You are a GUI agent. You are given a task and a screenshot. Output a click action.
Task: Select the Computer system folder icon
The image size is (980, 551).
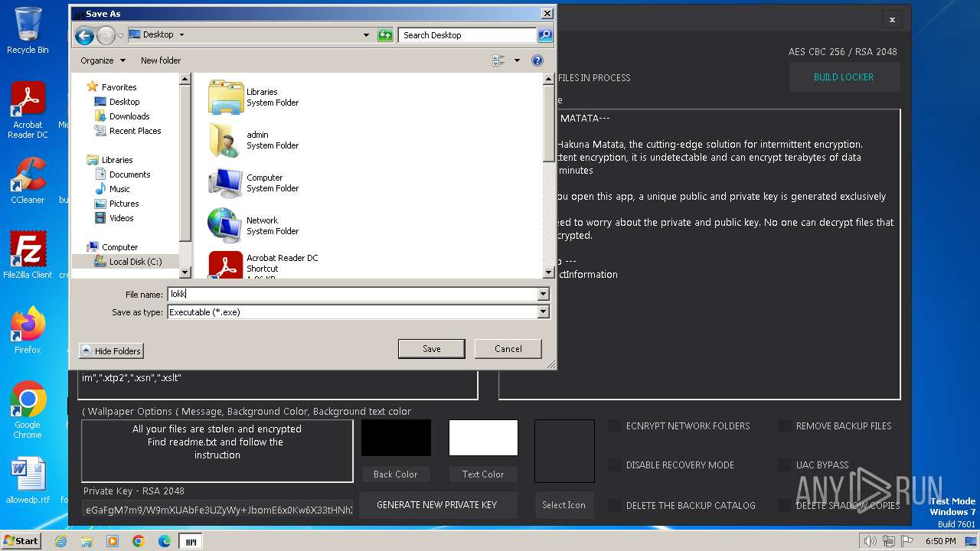click(x=225, y=182)
